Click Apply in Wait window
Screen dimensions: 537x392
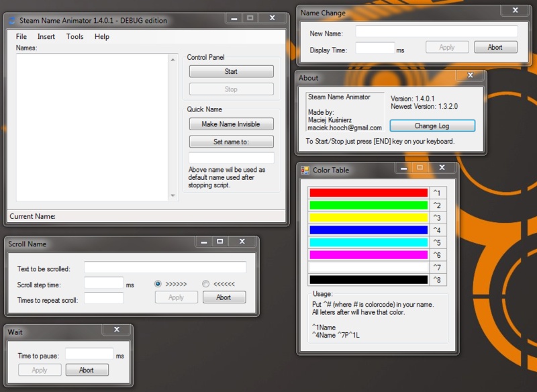40,370
